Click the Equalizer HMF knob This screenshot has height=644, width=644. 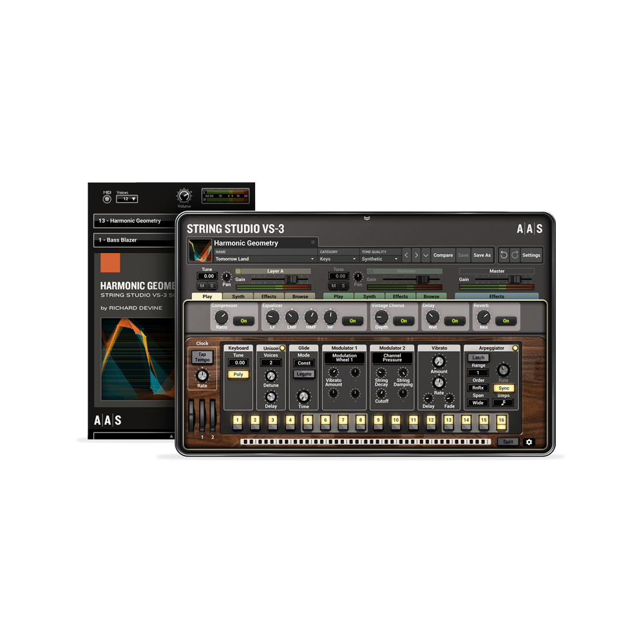pos(311,317)
